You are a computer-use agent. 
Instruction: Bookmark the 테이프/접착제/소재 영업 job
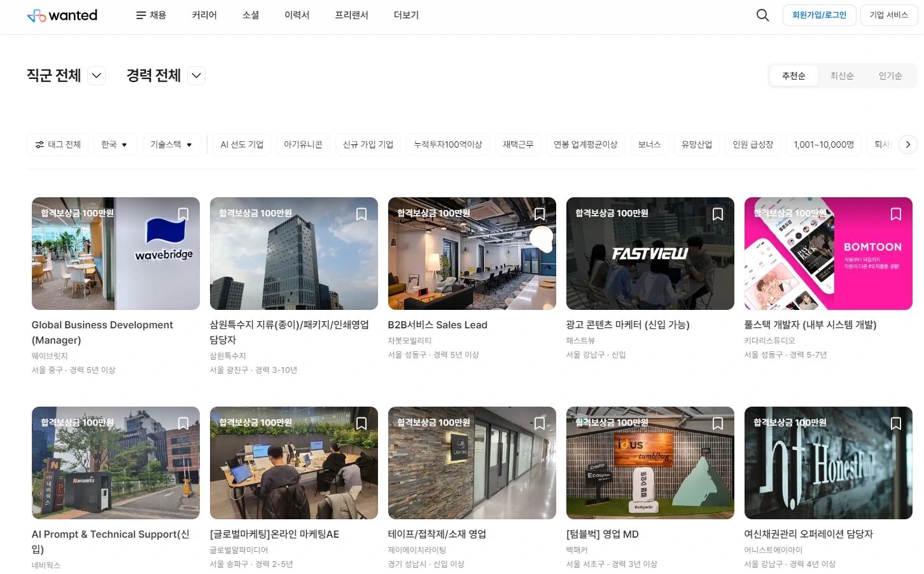[540, 423]
